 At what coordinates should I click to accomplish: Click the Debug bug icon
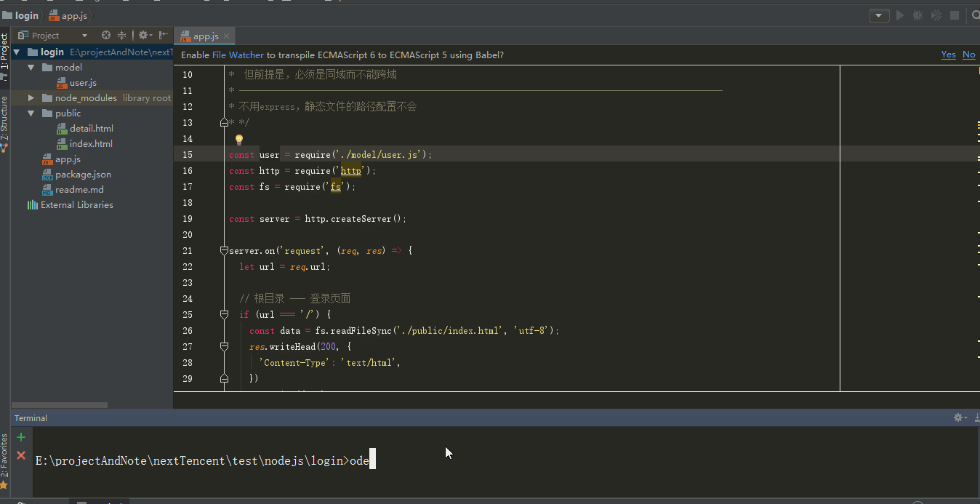918,15
